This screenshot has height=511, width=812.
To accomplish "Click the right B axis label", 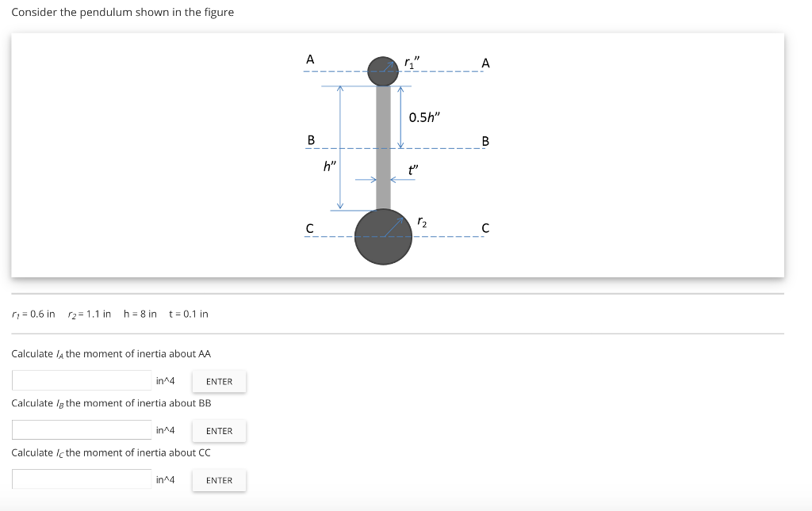I will point(484,141).
